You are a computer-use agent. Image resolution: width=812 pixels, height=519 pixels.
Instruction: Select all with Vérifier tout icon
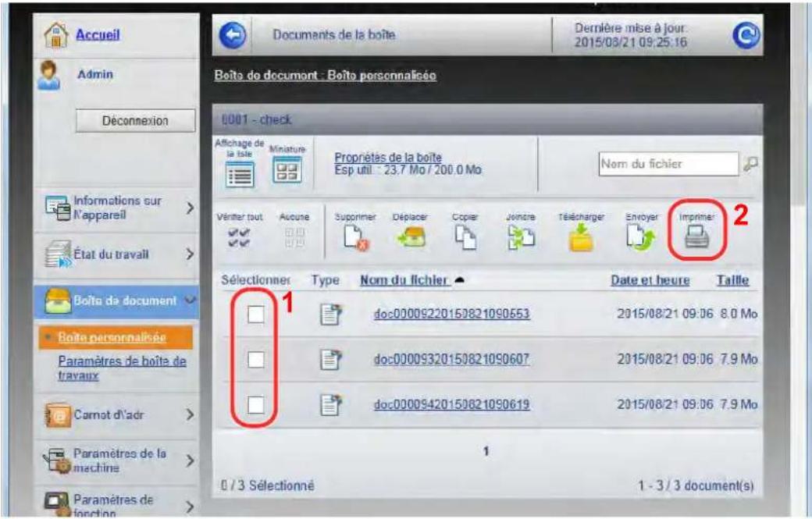click(239, 237)
